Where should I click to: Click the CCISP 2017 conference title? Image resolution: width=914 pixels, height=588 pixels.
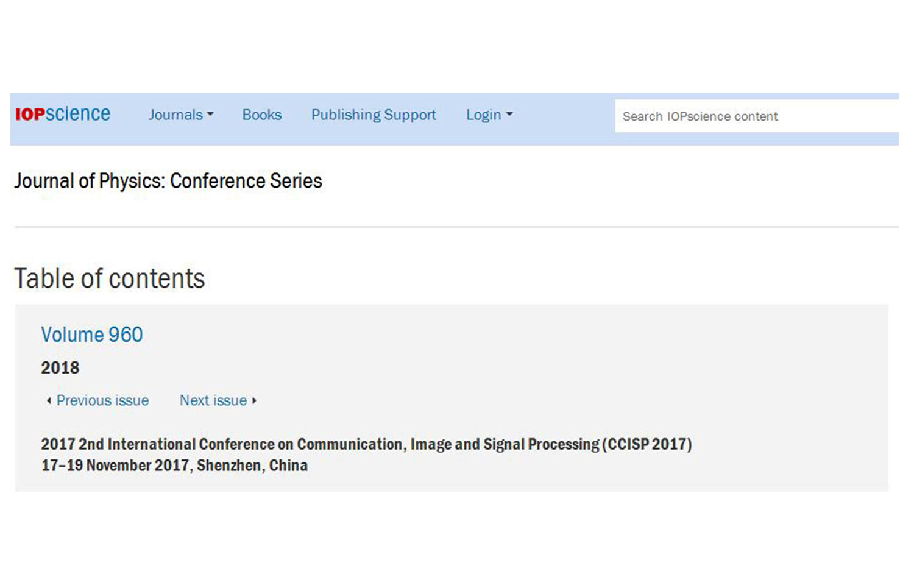point(366,444)
